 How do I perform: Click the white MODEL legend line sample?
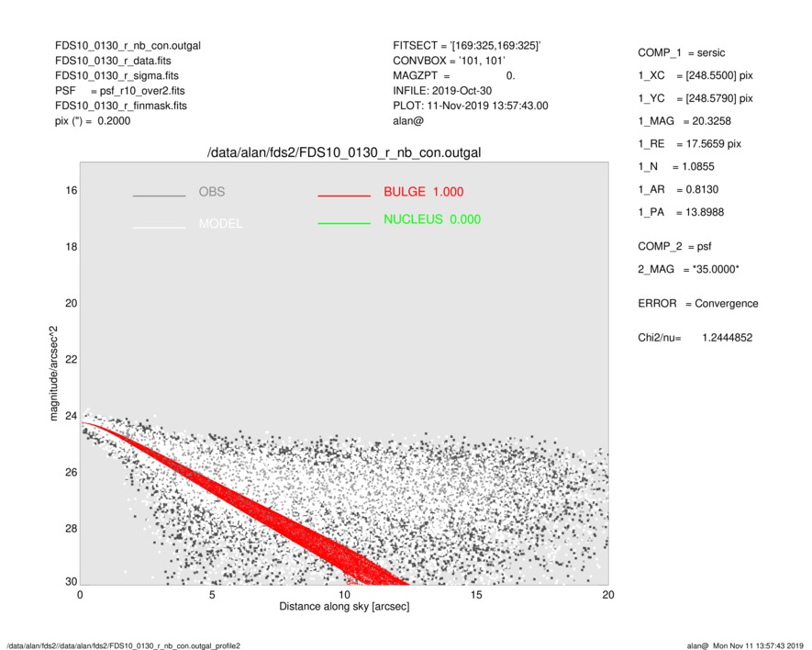[159, 228]
